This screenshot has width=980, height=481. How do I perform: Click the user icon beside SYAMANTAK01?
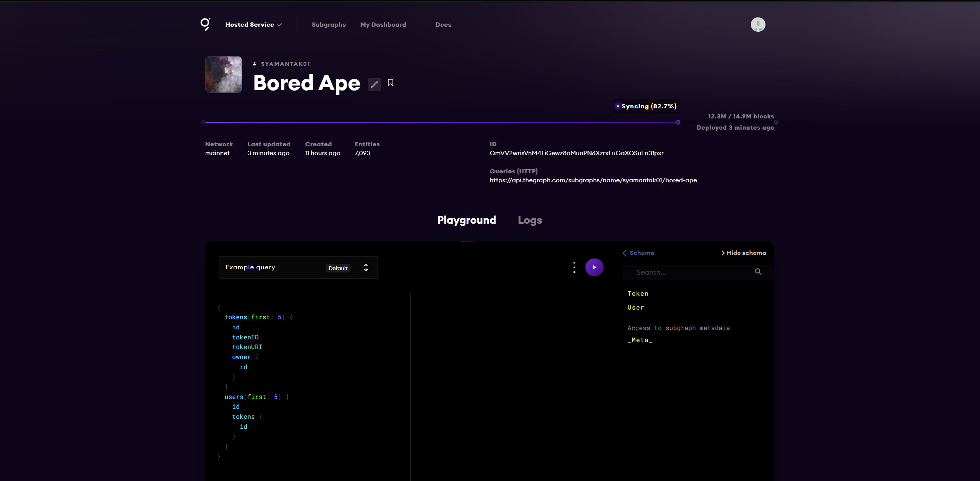(x=254, y=63)
